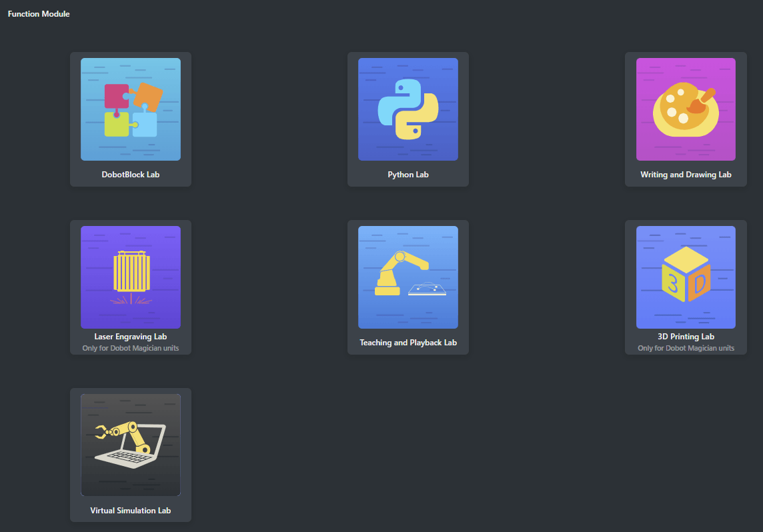Click the "DobotBlock Lab" label
The image size is (763, 532).
pos(130,175)
